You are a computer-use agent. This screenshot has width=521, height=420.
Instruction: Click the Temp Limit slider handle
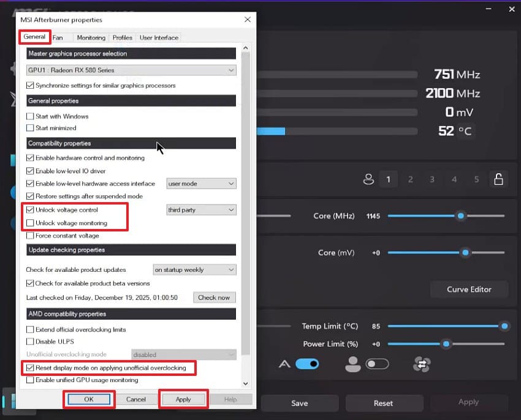point(504,326)
